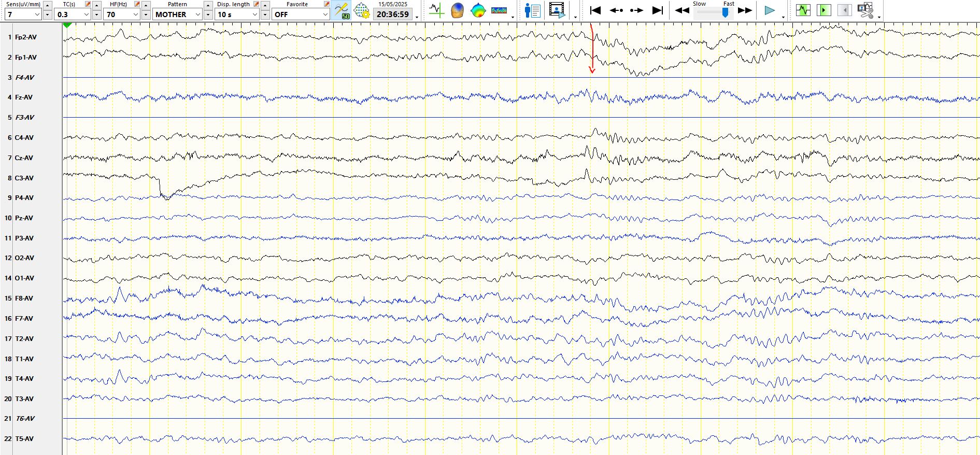The image size is (980, 455).
Task: Jump to the end of the recording
Action: pyautogui.click(x=657, y=10)
